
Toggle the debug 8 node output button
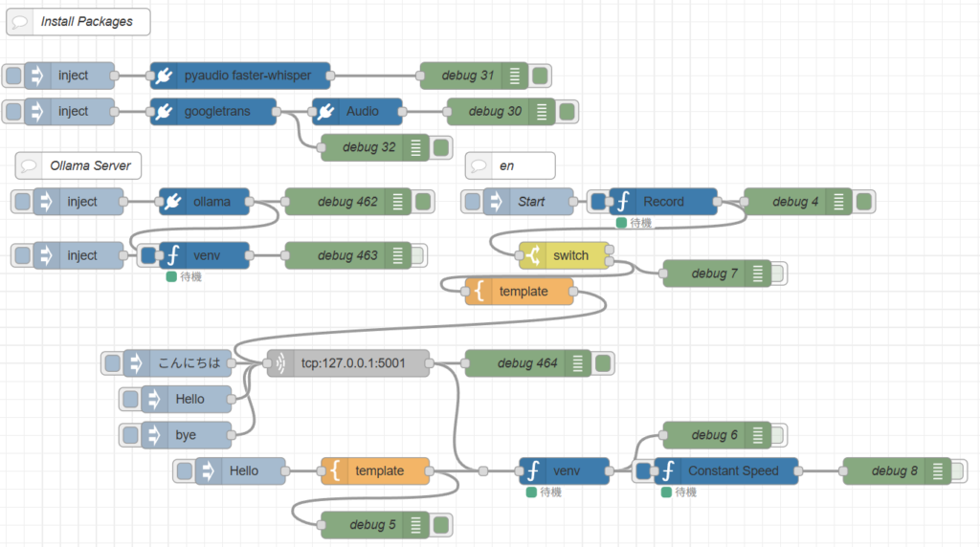point(957,470)
